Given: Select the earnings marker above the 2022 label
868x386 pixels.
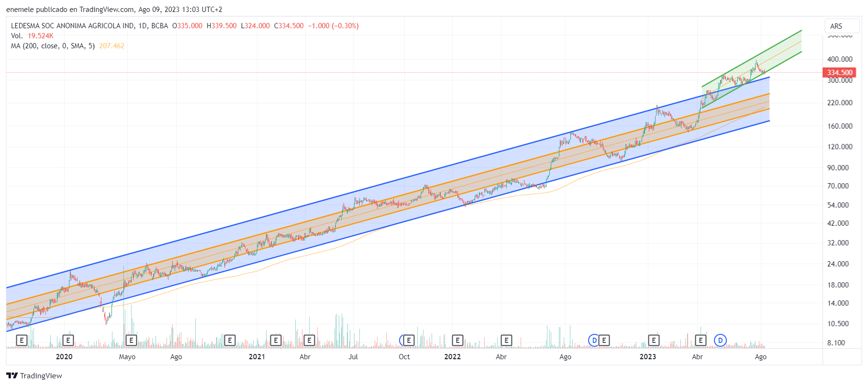Looking at the screenshot, I should pyautogui.click(x=457, y=340).
